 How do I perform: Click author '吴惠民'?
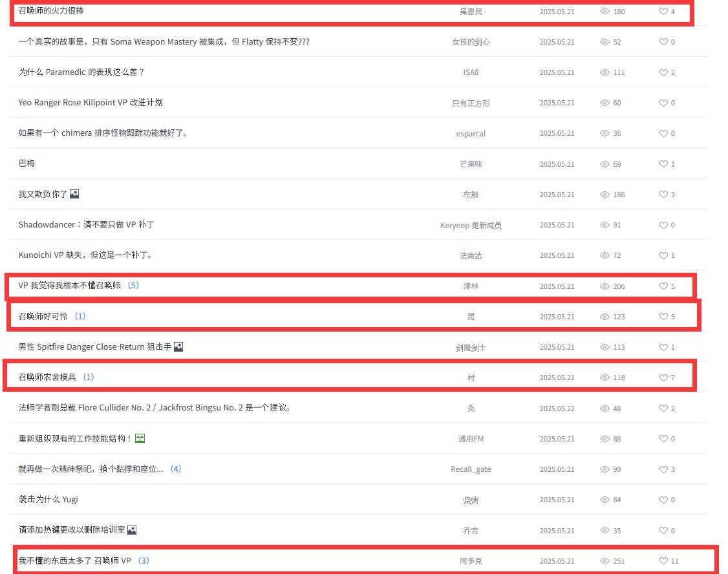471,12
